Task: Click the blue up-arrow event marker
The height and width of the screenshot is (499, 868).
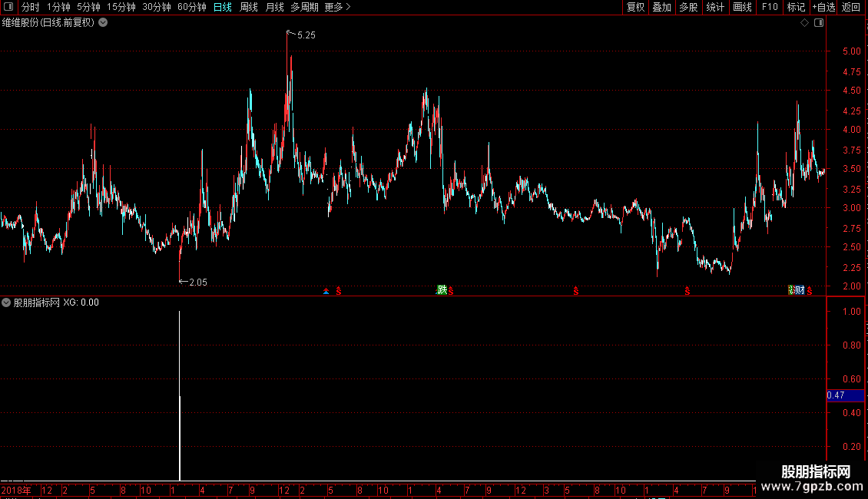Action: pyautogui.click(x=326, y=291)
